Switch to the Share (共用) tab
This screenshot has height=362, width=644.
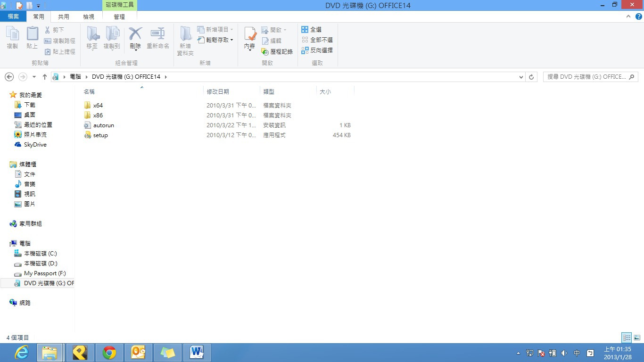pos(64,16)
